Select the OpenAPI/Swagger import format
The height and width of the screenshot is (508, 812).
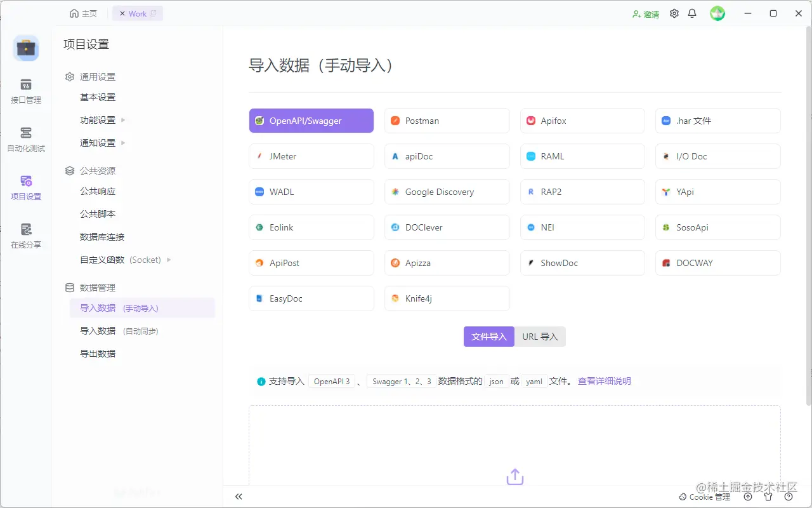311,121
